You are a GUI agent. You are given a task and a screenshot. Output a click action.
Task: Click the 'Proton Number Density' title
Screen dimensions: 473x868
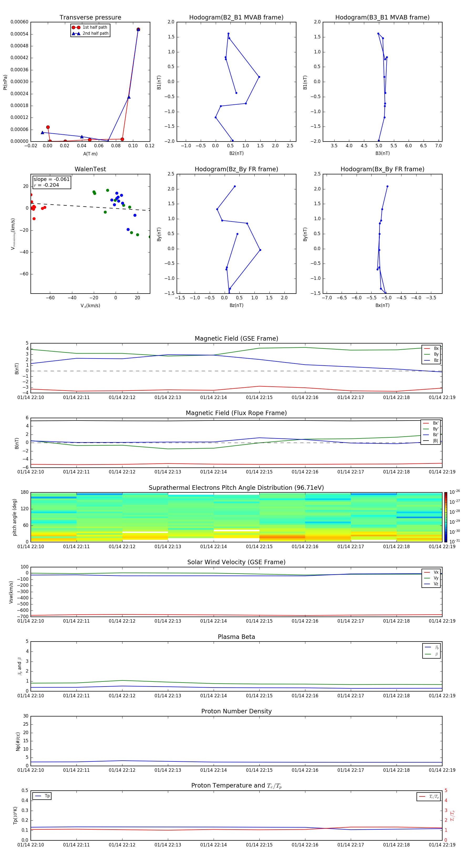point(236,711)
